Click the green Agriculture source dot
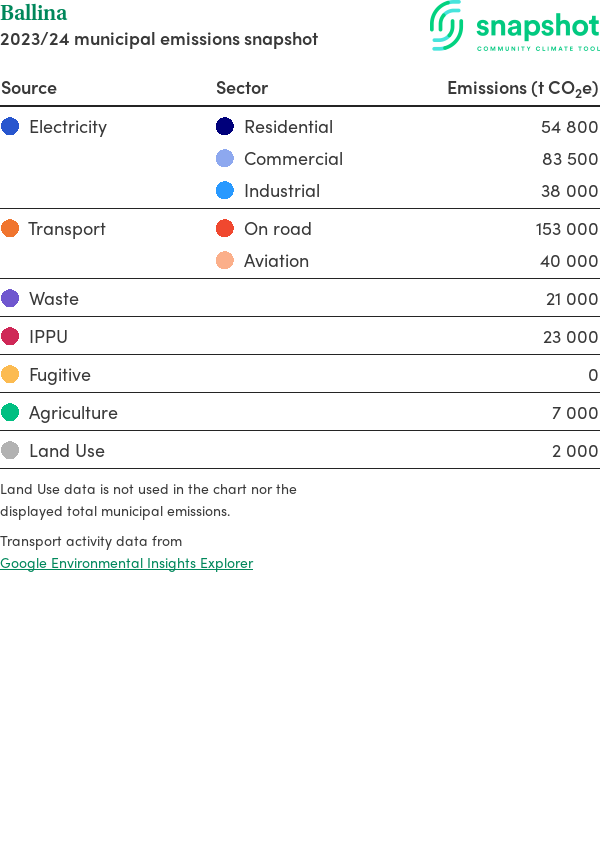Screen dimensions: 600x850 [x=10, y=412]
